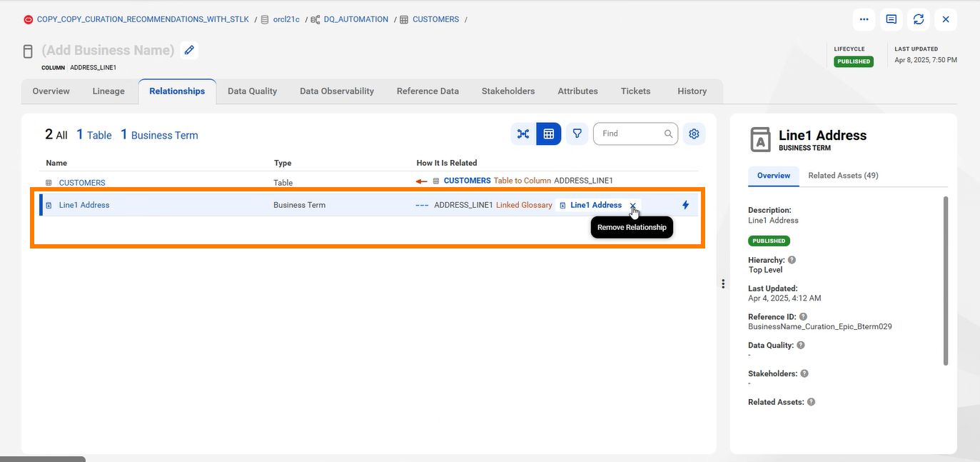Viewport: 980px width, 462px height.
Task: Edit the business name pencil icon
Action: (189, 50)
